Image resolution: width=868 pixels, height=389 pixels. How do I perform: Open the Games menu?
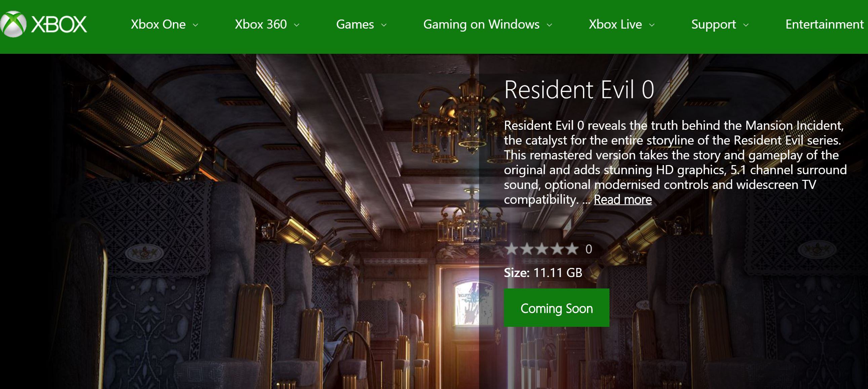pos(355,24)
